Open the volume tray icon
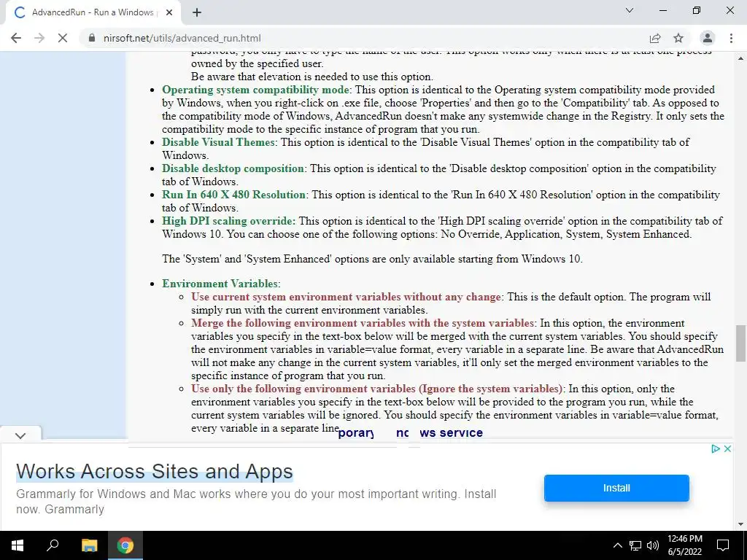Screen dimensions: 747x560 [x=653, y=545]
